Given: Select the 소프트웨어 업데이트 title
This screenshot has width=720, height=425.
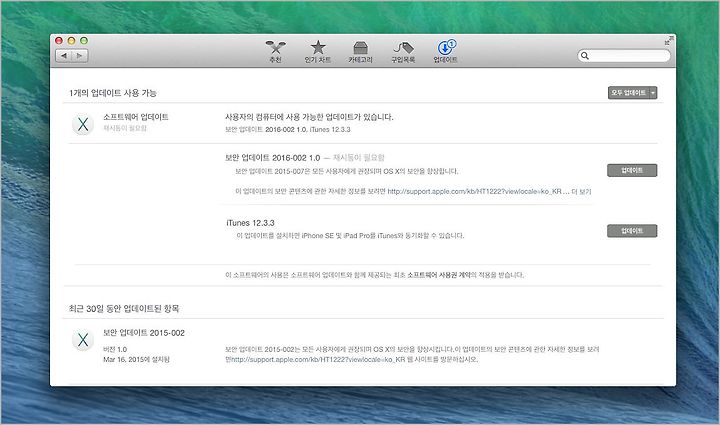Looking at the screenshot, I should (136, 117).
